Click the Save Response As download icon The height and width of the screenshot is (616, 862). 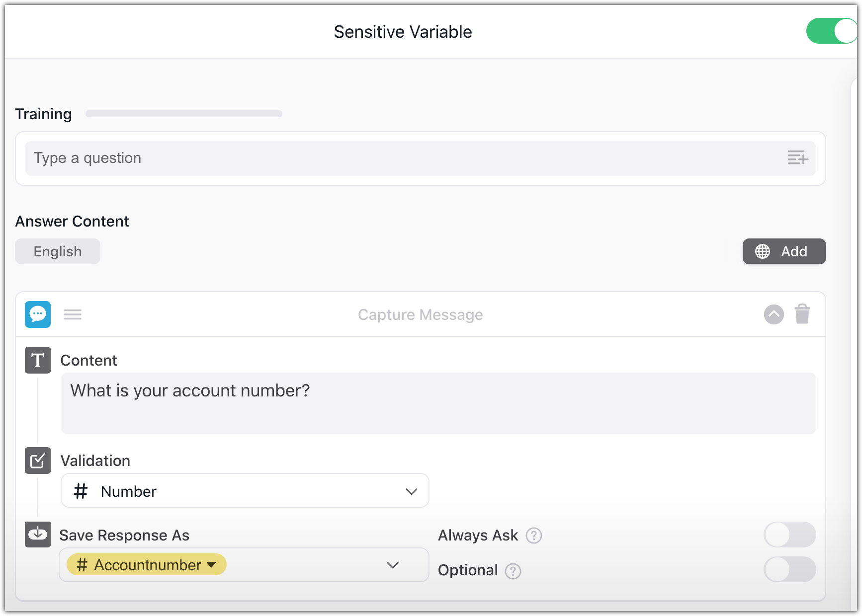click(x=38, y=535)
